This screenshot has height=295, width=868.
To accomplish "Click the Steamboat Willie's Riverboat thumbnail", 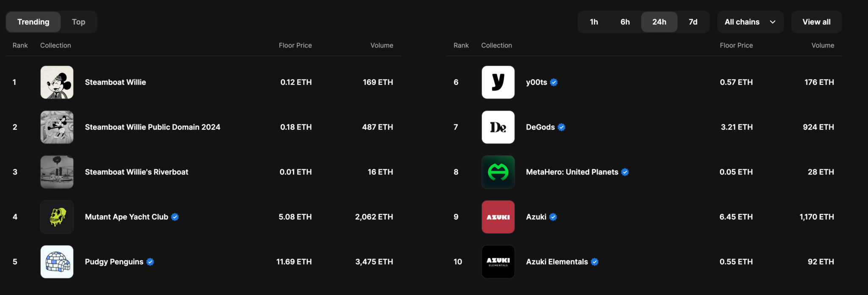I will coord(57,172).
